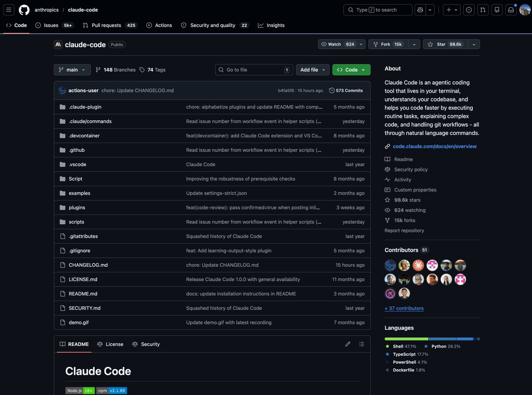532x395 pixels.
Task: Switch to the Actions tab
Action: [x=159, y=25]
